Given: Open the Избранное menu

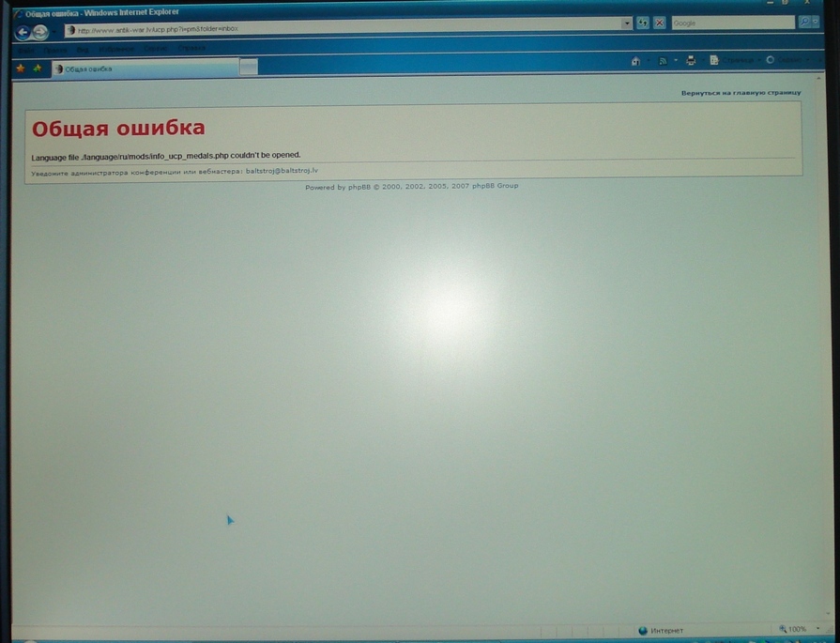Looking at the screenshot, I should tap(116, 50).
